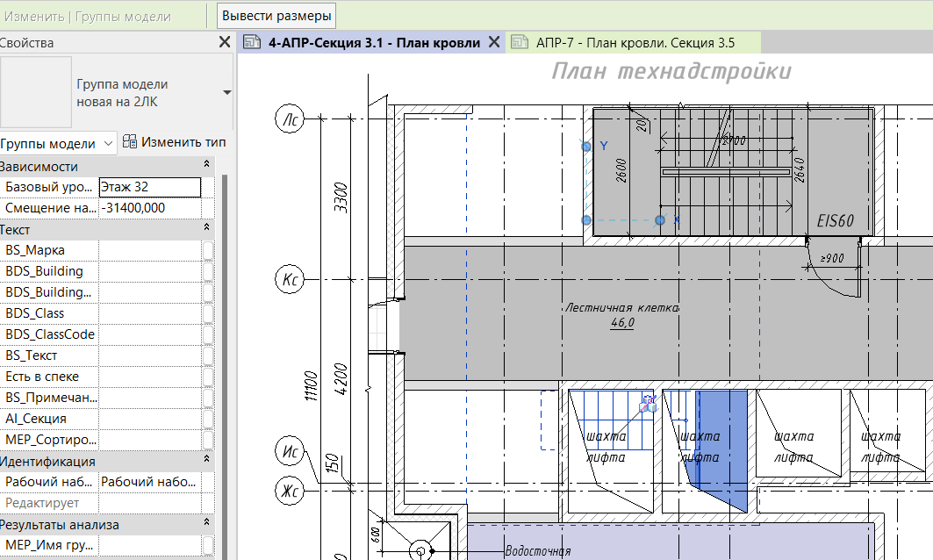Image resolution: width=933 pixels, height=560 pixels.
Task: Click the 11100 dimension text
Action: 312,385
